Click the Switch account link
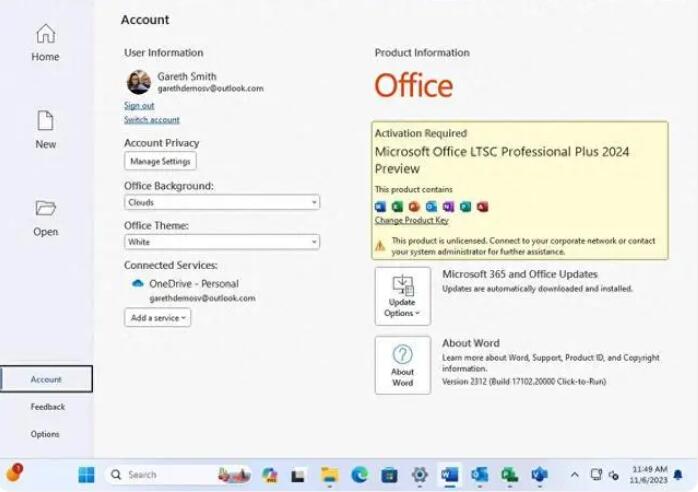This screenshot has height=492, width=698. tap(152, 120)
